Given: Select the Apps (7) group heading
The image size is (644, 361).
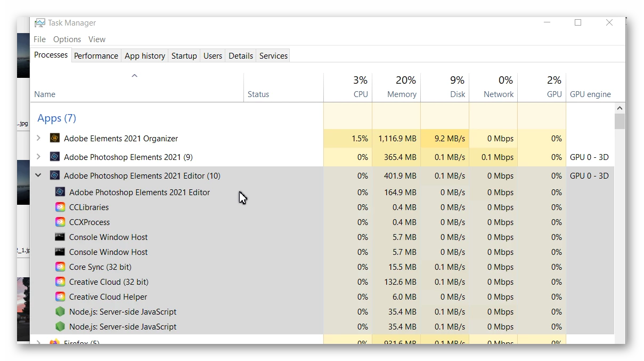Looking at the screenshot, I should pos(56,118).
